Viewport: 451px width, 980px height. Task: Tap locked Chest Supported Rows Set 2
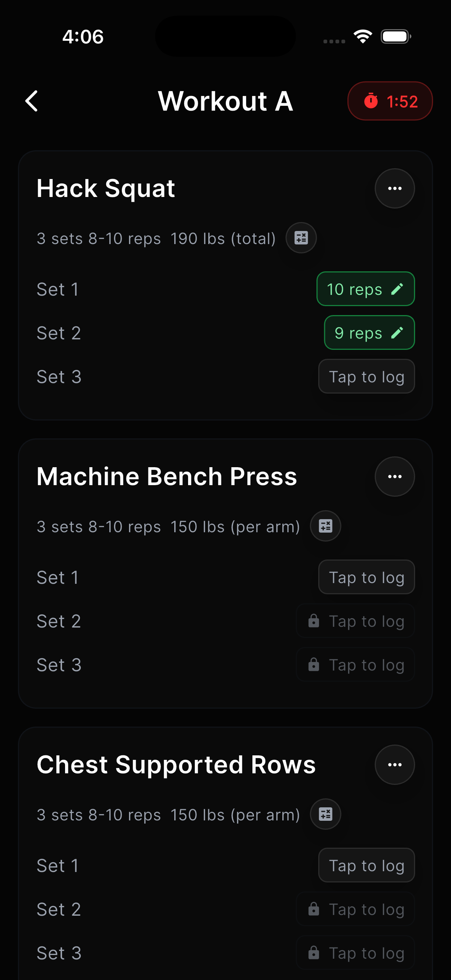tap(356, 909)
